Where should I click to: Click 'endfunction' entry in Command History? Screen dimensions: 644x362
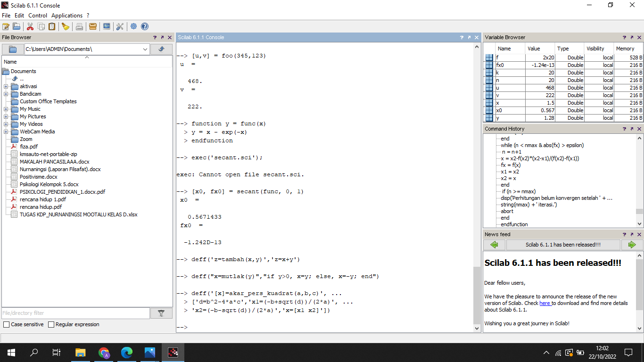click(514, 224)
